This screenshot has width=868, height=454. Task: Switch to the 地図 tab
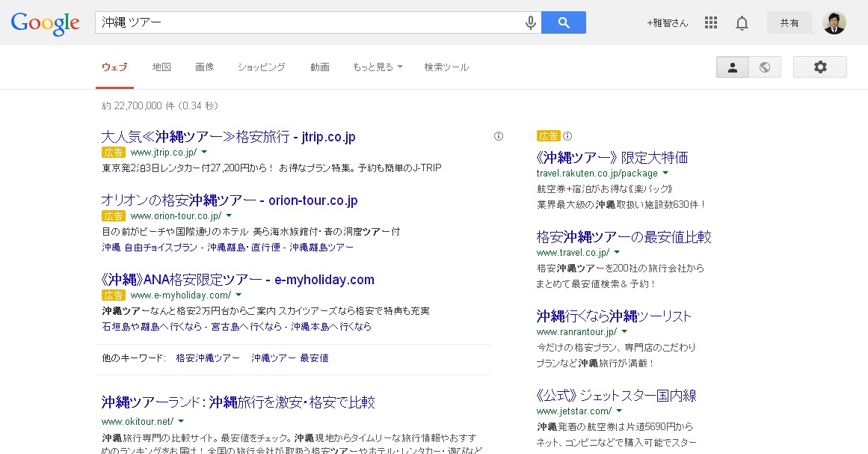pos(161,67)
